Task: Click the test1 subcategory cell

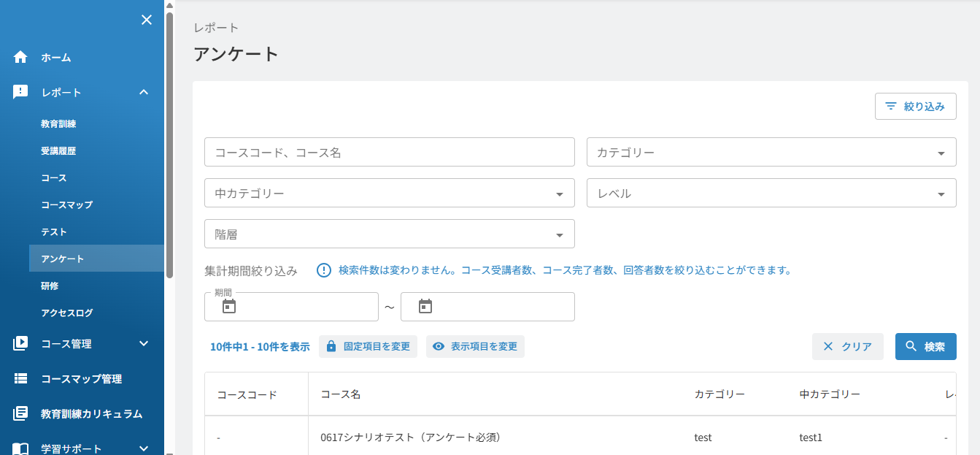Action: 811,437
